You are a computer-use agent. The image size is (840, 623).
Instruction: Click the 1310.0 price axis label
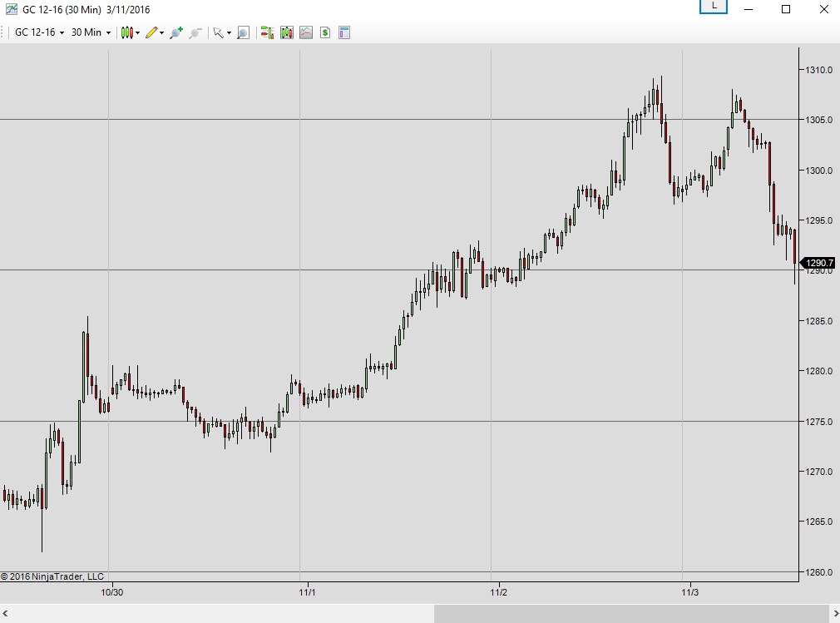(819, 70)
